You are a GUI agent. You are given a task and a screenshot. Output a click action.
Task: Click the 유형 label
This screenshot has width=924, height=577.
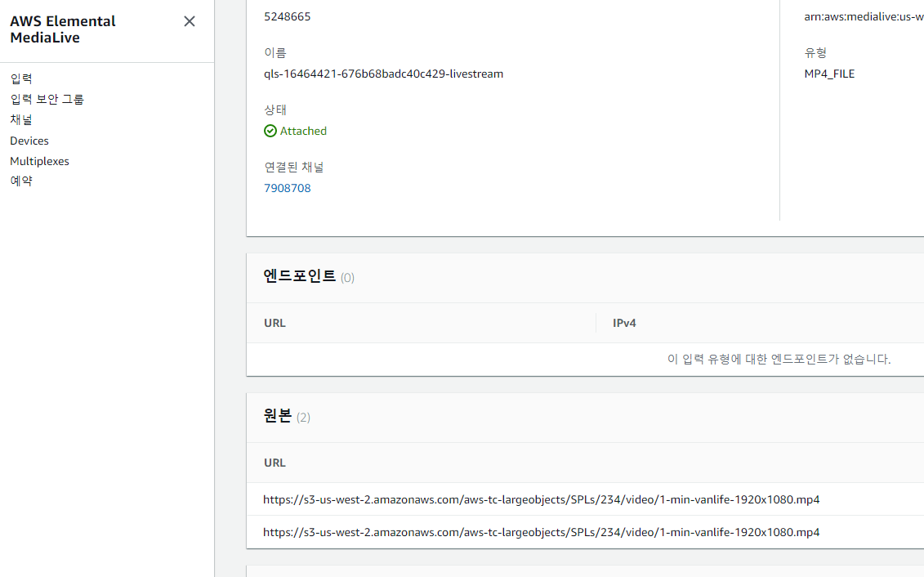[815, 52]
